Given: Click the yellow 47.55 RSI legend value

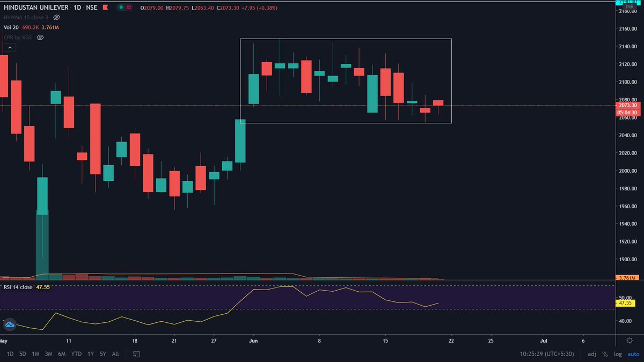Looking at the screenshot, I should click(42, 287).
